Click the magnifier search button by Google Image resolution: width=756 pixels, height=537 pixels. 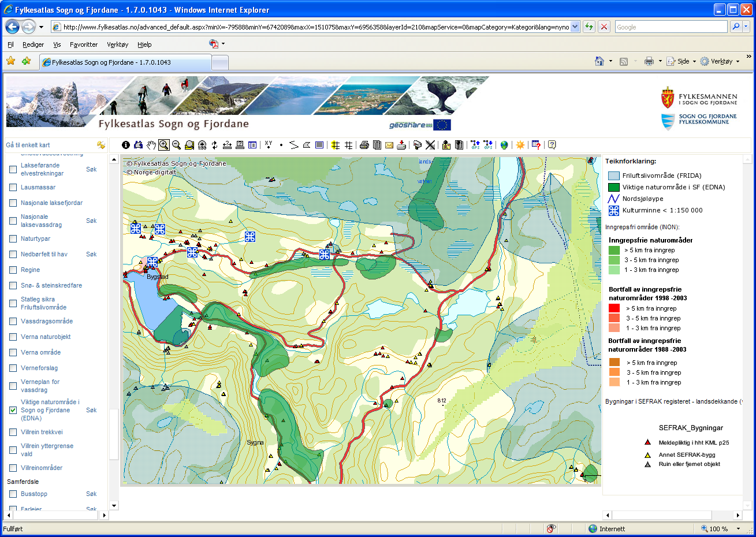pos(736,27)
